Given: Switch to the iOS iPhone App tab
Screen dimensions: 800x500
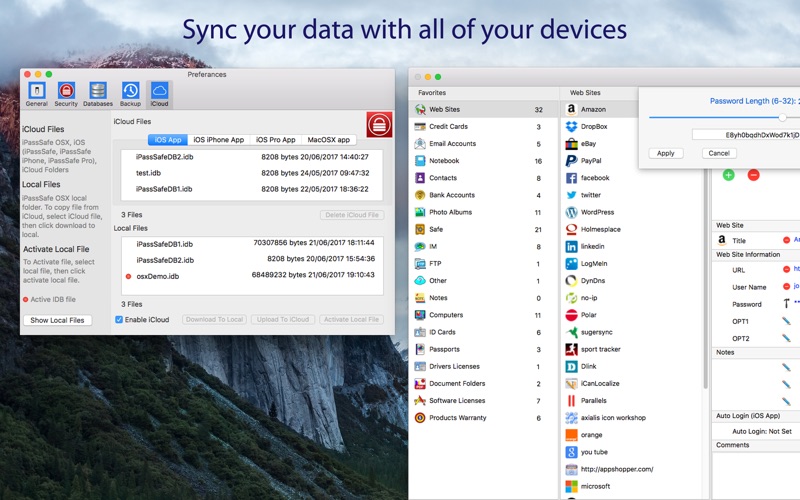Looking at the screenshot, I should [219, 139].
